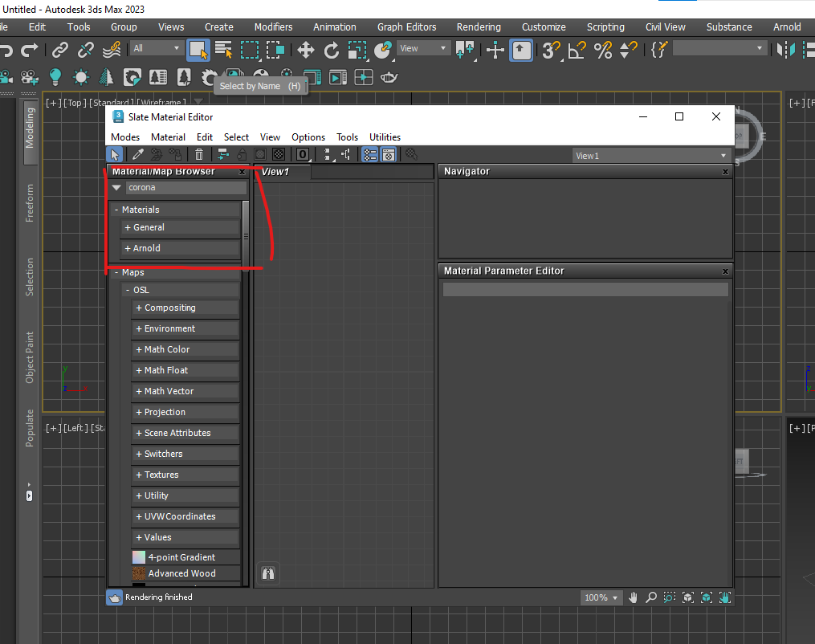Click the Select and Place tool

(383, 50)
